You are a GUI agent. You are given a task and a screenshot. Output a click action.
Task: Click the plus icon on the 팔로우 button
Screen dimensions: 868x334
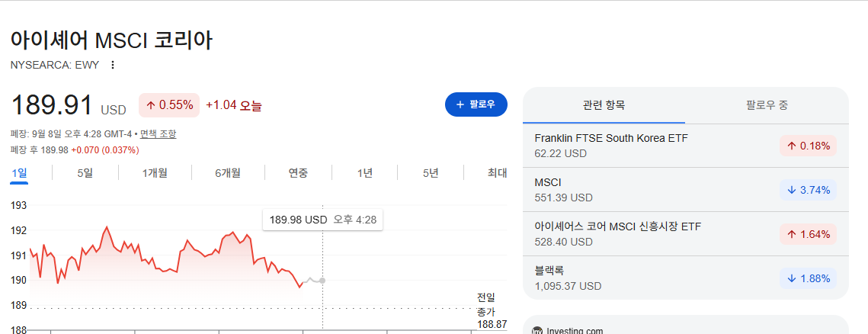460,104
